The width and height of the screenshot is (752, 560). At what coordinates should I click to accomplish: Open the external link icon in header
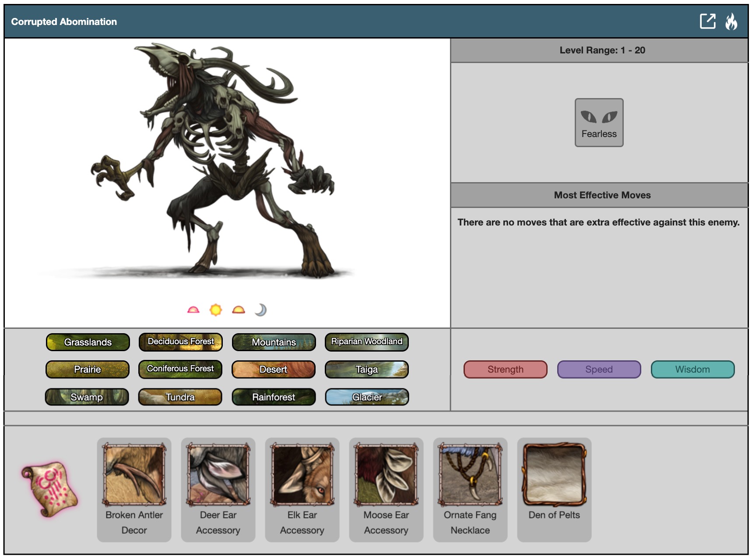[x=707, y=21]
